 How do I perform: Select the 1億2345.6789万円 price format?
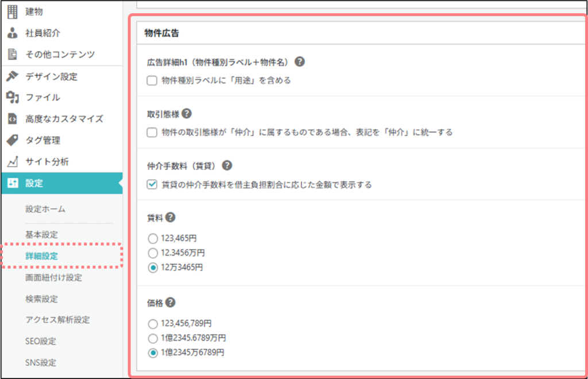click(x=152, y=338)
